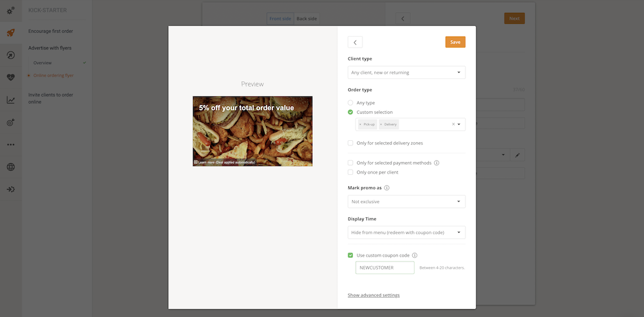Remove the Pick-up tag with its x
Viewport: 644px width, 317px height.
pyautogui.click(x=360, y=124)
